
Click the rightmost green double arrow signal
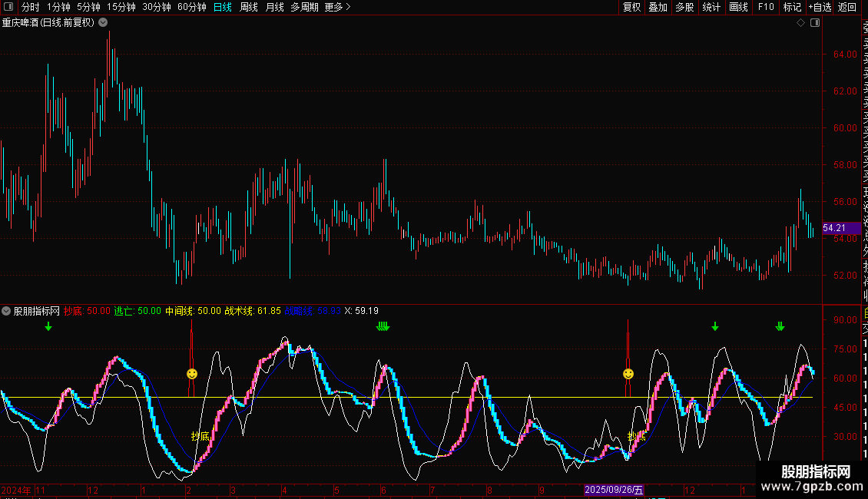[780, 326]
